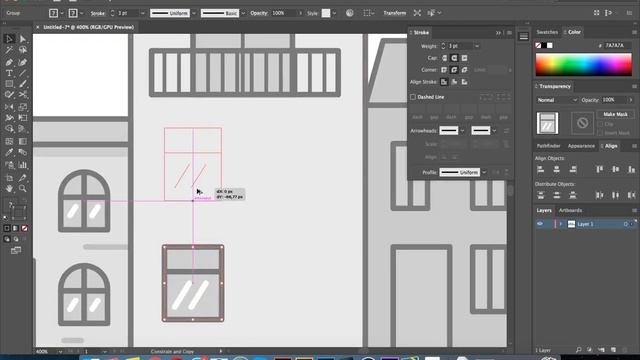Open Stroke panel Weight dropdown
This screenshot has height=360, width=640.
click(x=477, y=46)
